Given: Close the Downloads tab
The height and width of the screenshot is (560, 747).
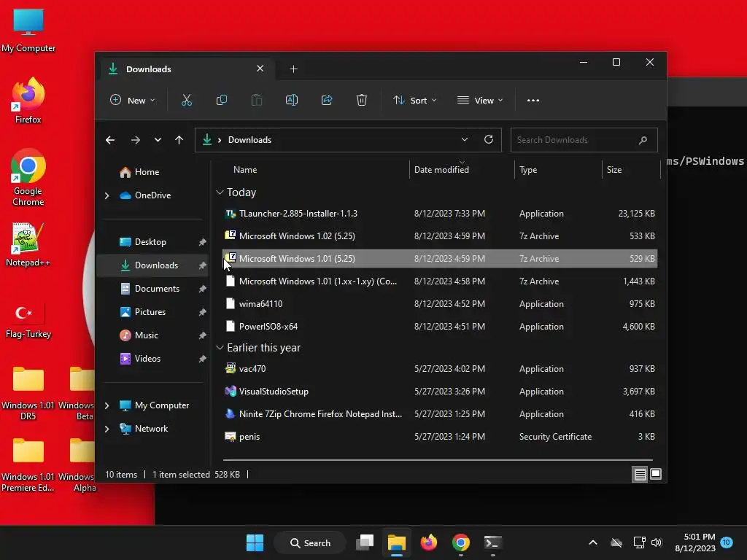Looking at the screenshot, I should (x=260, y=69).
